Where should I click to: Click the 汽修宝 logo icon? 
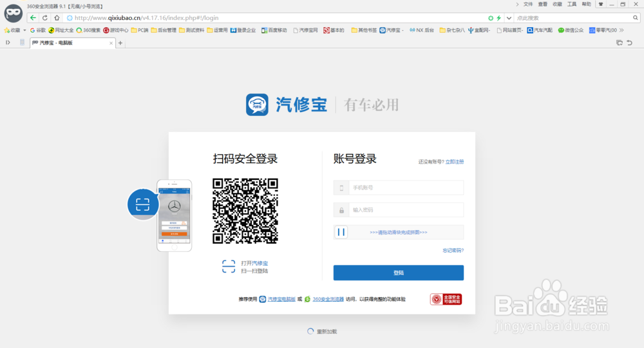pos(257,105)
